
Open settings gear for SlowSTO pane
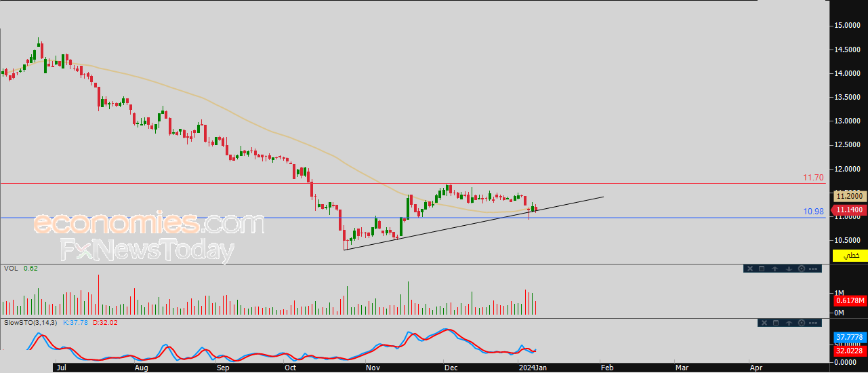(802, 323)
